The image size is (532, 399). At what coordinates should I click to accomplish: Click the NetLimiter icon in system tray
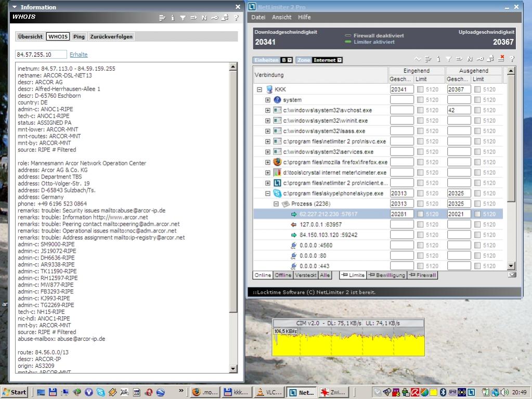click(471, 392)
